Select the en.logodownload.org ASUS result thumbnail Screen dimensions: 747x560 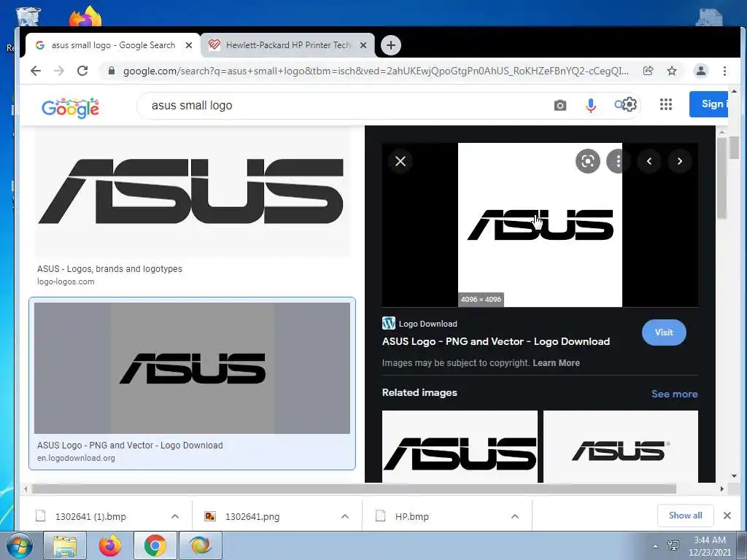pos(192,368)
